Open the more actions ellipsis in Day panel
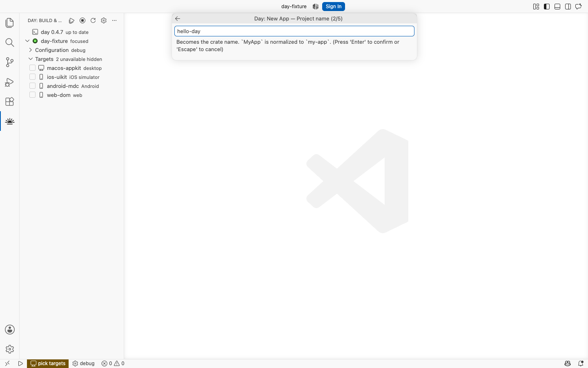This screenshot has width=588, height=368. [114, 20]
